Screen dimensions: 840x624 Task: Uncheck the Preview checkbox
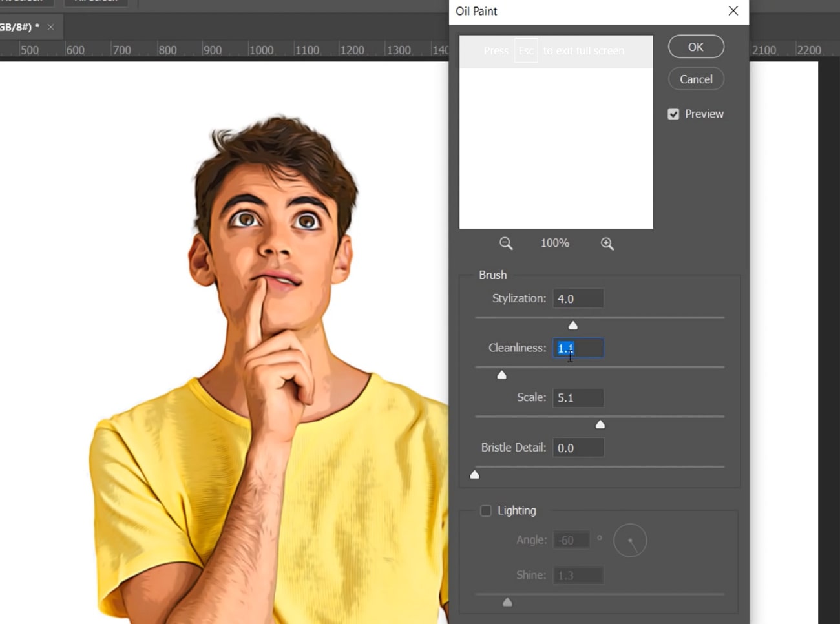click(x=673, y=114)
